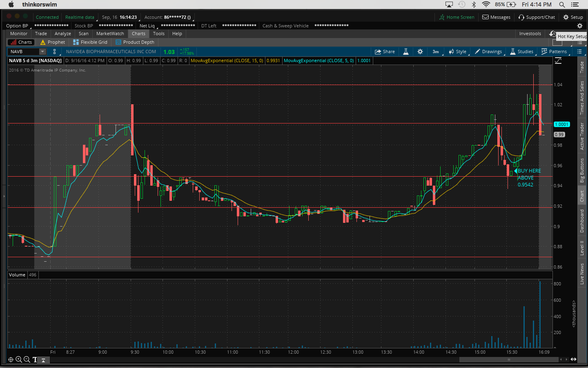Switch to the Analyze main tab

click(63, 34)
